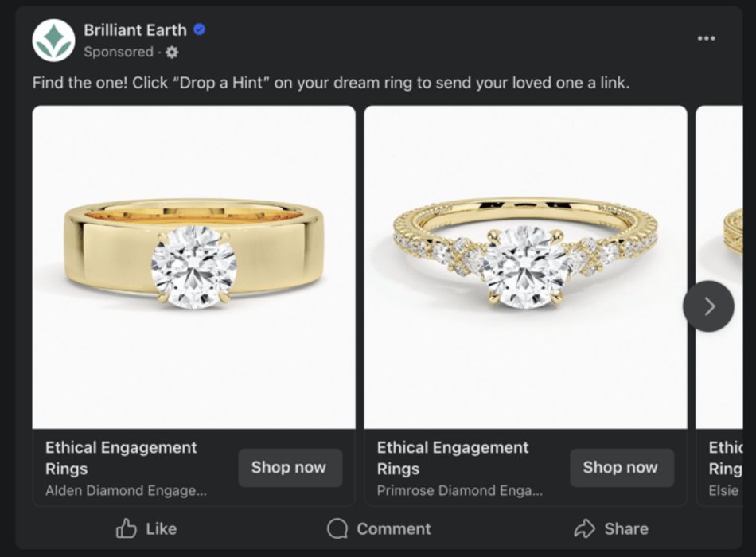Open the Ethical Engagement Rings headline link

pyautogui.click(x=121, y=458)
